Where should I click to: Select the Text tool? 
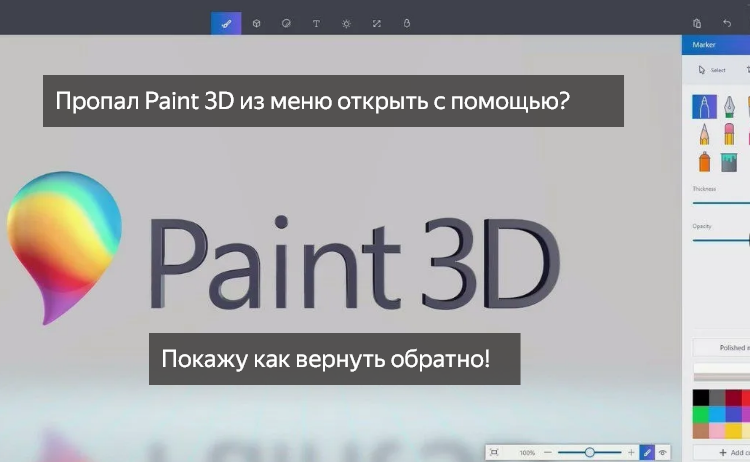click(316, 23)
